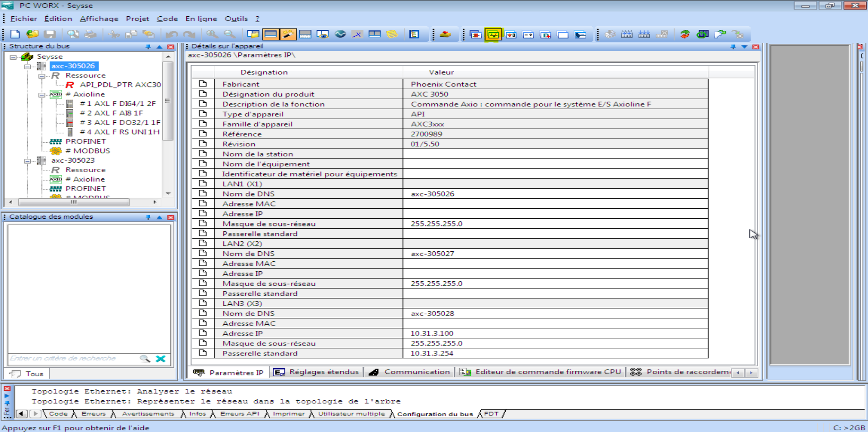Screen dimensions: 868x432
Task: Open the Projet menu
Action: pyautogui.click(x=137, y=19)
